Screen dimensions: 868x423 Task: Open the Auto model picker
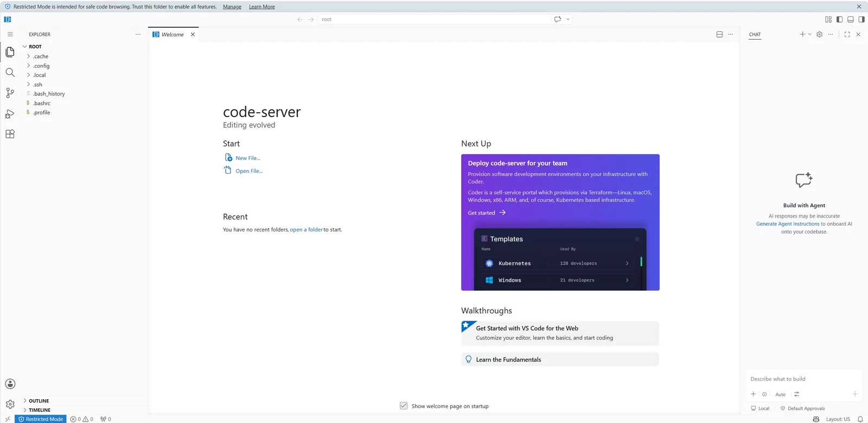[780, 394]
